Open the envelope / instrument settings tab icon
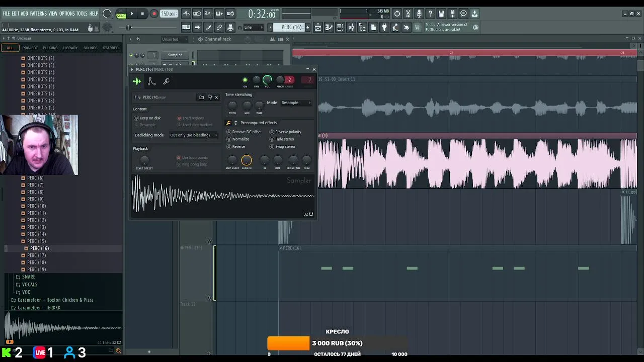The image size is (644, 362). click(151, 81)
